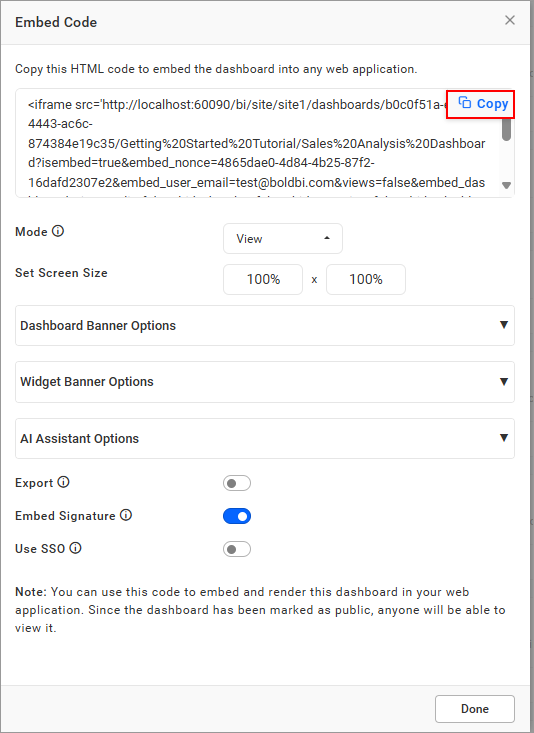The image size is (534, 733).
Task: Click the Embed Signature info icon
Action: pyautogui.click(x=126, y=515)
